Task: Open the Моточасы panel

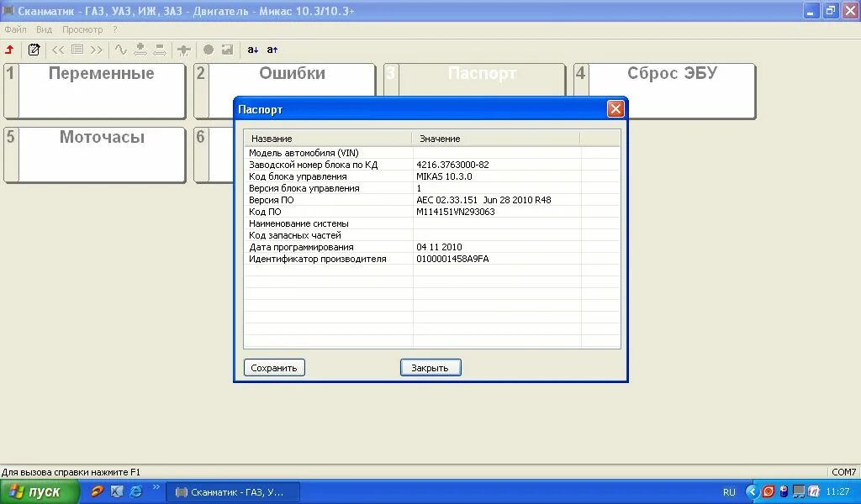Action: pos(95,155)
